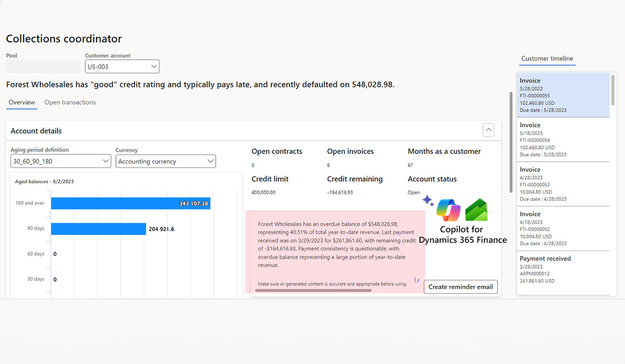Image resolution: width=625 pixels, height=364 pixels.
Task: Click the AI-generated content disclaimer text
Action: (x=332, y=284)
